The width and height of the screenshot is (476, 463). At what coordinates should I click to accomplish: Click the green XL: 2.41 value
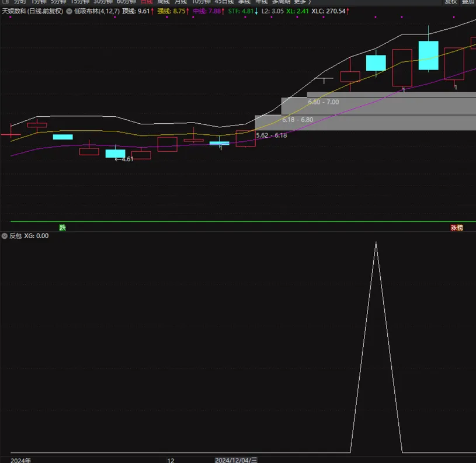297,11
